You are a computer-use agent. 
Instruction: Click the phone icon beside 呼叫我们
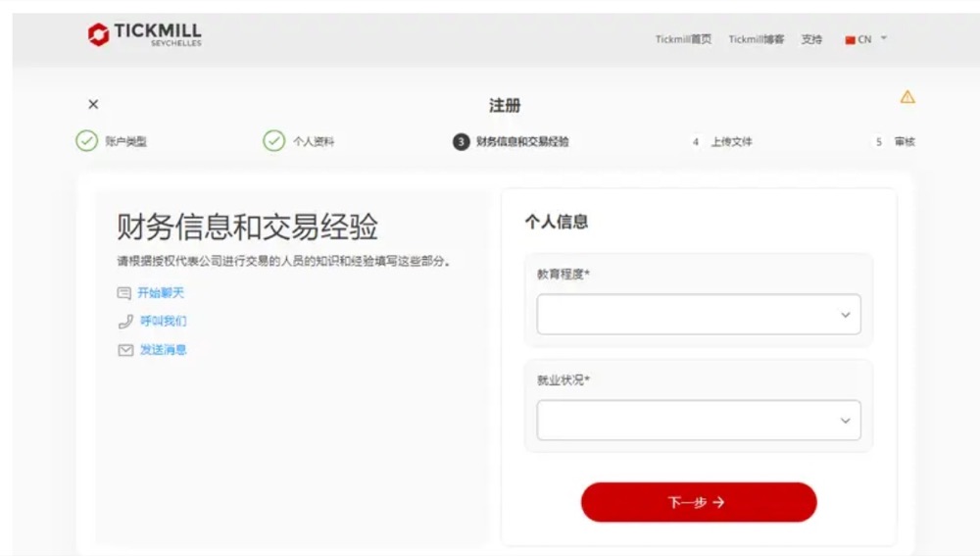125,322
